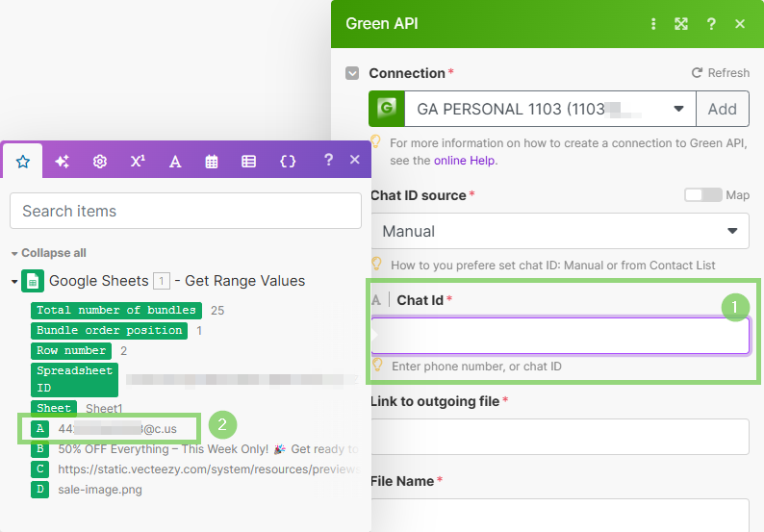This screenshot has width=764, height=532.
Task: Click the Add connection button
Action: click(722, 109)
